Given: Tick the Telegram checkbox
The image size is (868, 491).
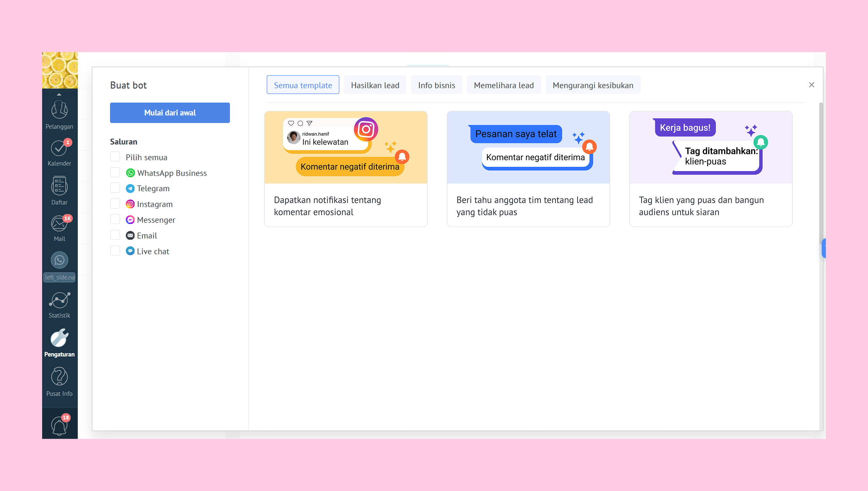Looking at the screenshot, I should point(115,188).
